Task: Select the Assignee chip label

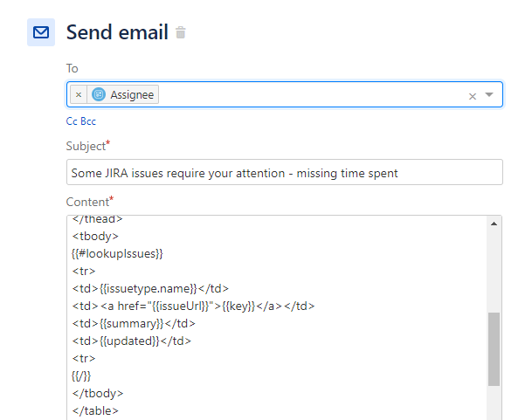Action: 132,94
